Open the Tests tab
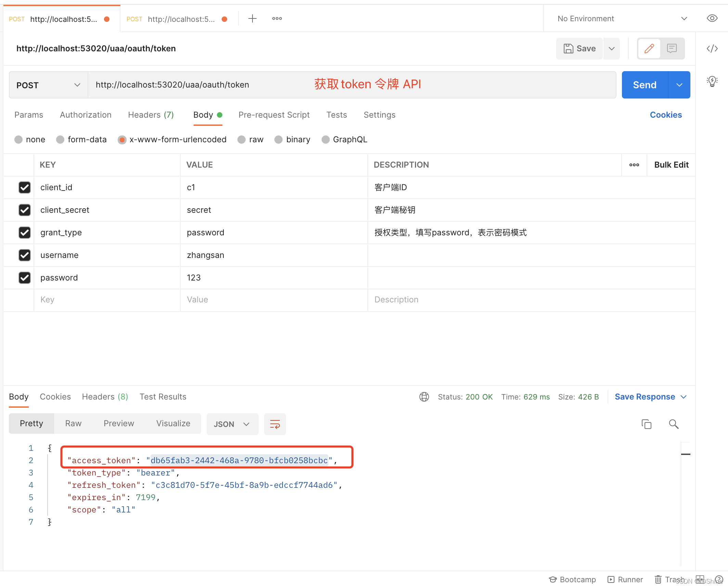Viewport: 728px width, 587px height. [337, 115]
